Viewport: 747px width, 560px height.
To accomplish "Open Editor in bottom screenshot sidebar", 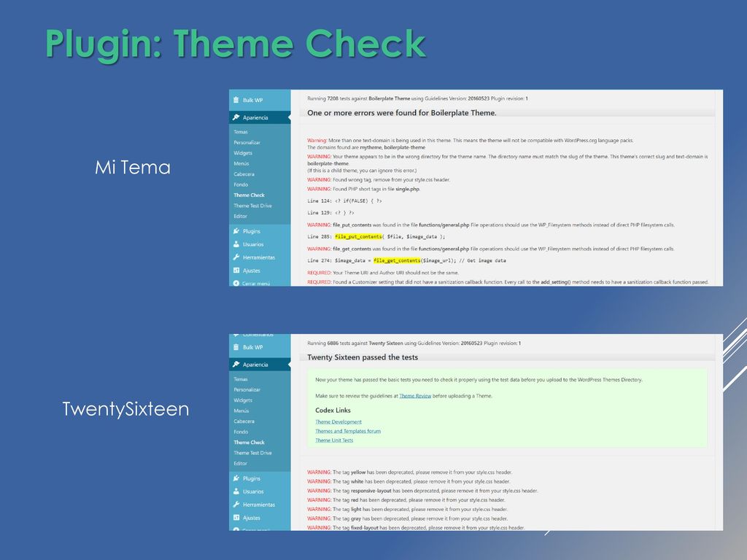I will pyautogui.click(x=240, y=463).
